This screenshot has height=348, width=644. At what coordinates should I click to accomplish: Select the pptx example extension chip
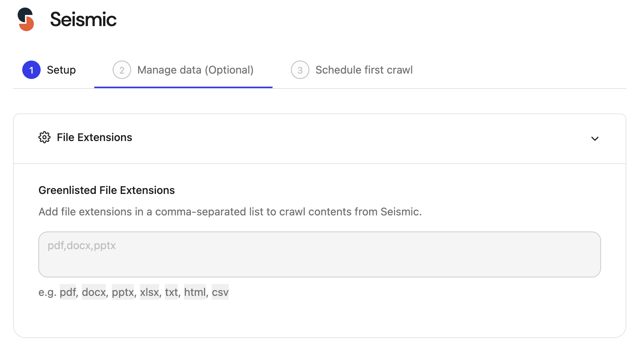click(x=123, y=292)
